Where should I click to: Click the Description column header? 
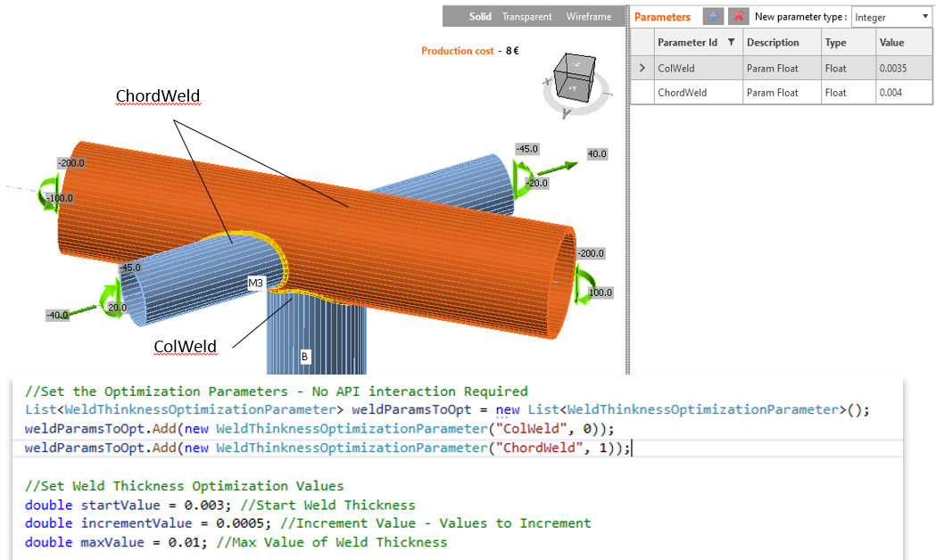point(782,43)
